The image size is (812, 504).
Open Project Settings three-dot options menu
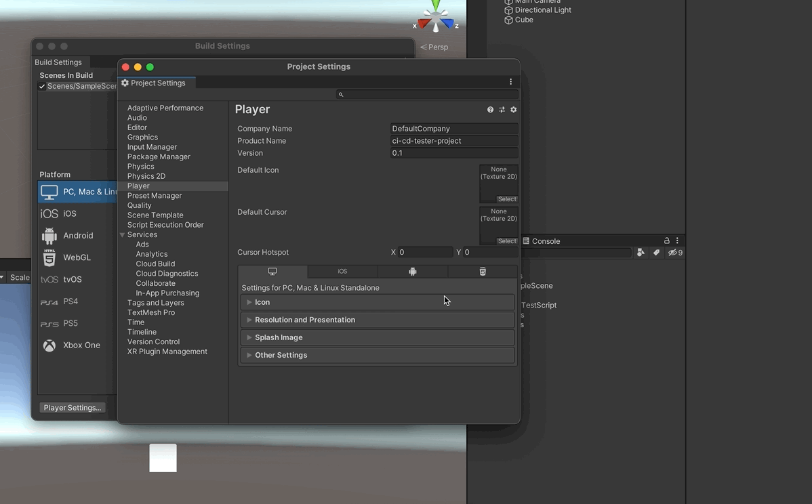click(510, 82)
